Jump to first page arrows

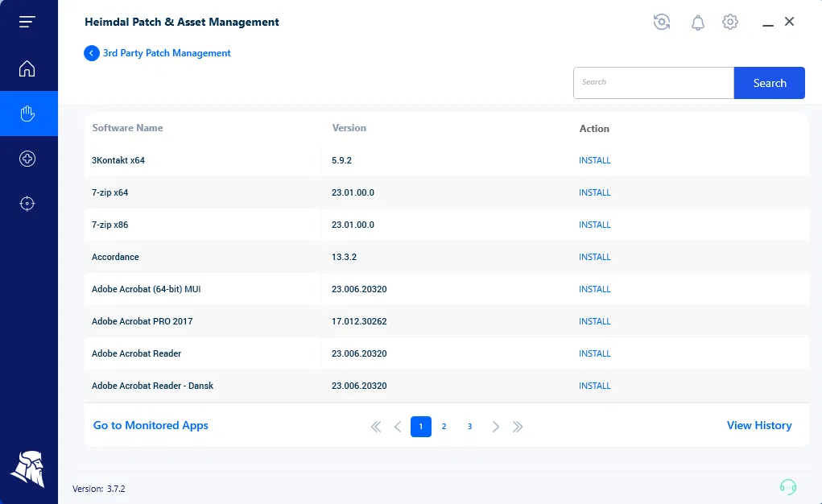(376, 427)
